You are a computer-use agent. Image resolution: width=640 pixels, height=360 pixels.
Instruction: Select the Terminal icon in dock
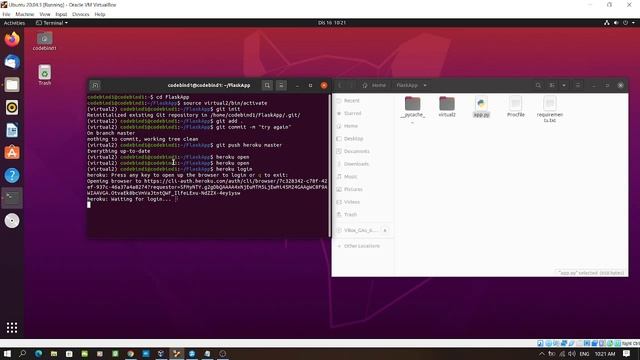point(12,198)
